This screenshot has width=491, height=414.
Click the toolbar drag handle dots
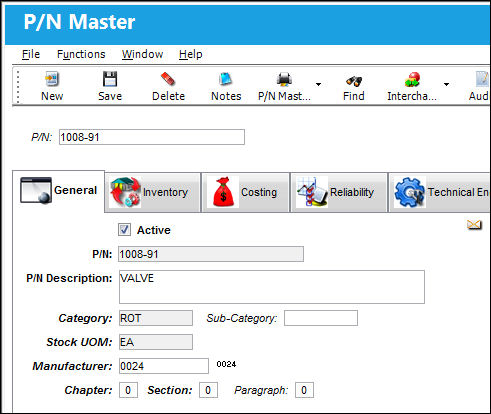18,86
